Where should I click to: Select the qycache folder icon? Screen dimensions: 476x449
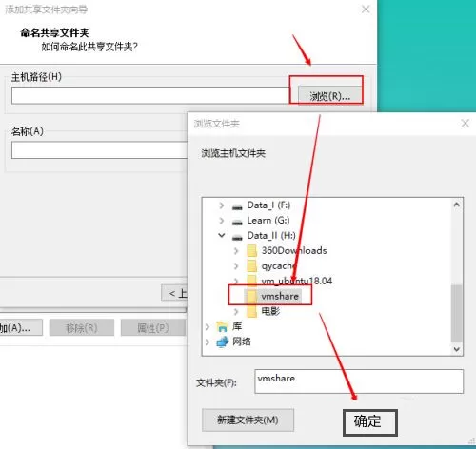click(251, 265)
